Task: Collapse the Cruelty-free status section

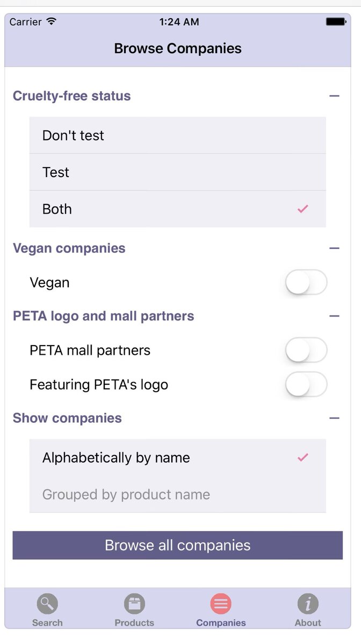Action: pos(334,96)
